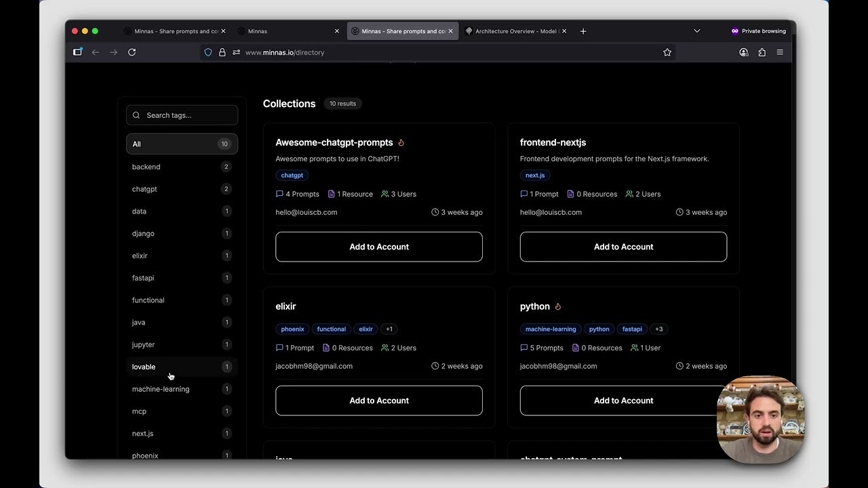Screen dimensions: 868x488
Task: Click the Private browsing indicator
Action: click(x=758, y=31)
